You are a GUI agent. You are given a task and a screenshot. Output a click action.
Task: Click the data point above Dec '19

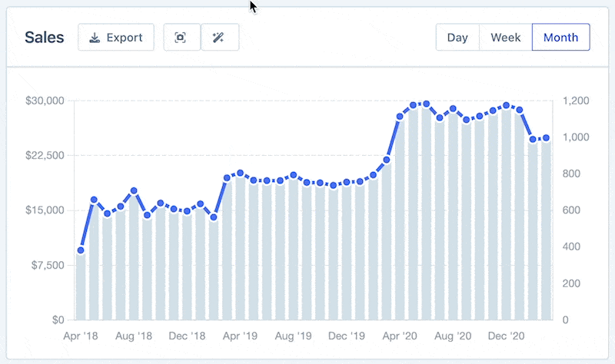346,182
